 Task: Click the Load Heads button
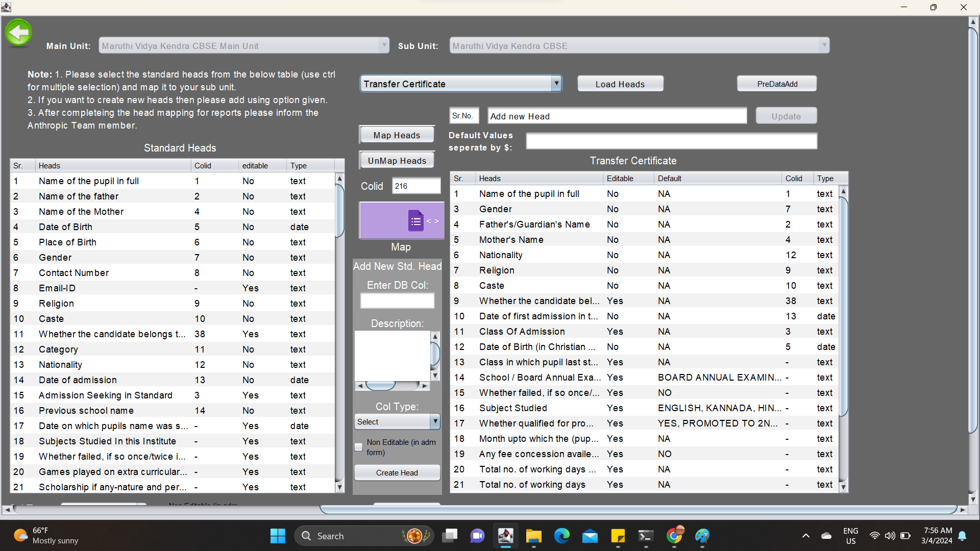pyautogui.click(x=620, y=84)
